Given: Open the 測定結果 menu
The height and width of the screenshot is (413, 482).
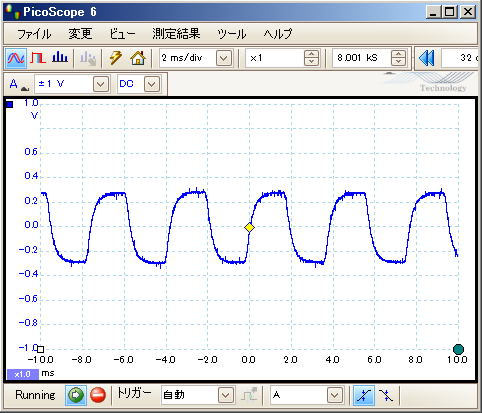Looking at the screenshot, I should pyautogui.click(x=176, y=34).
